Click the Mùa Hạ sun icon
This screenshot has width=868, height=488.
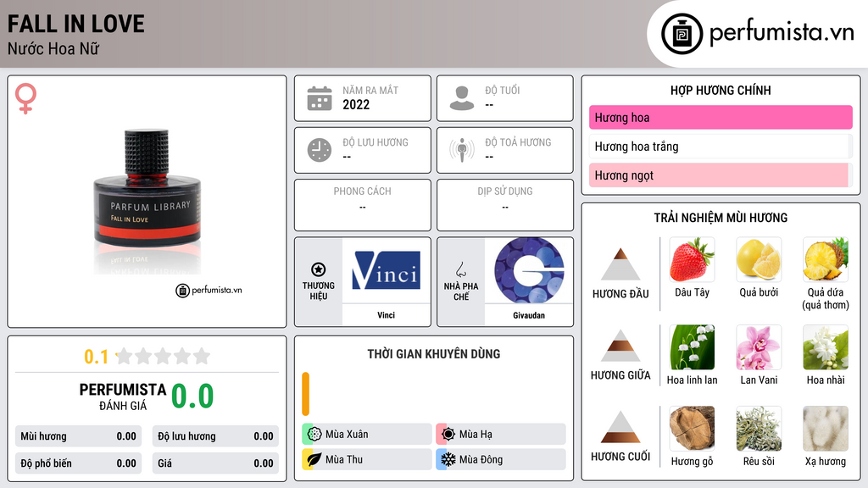click(448, 435)
